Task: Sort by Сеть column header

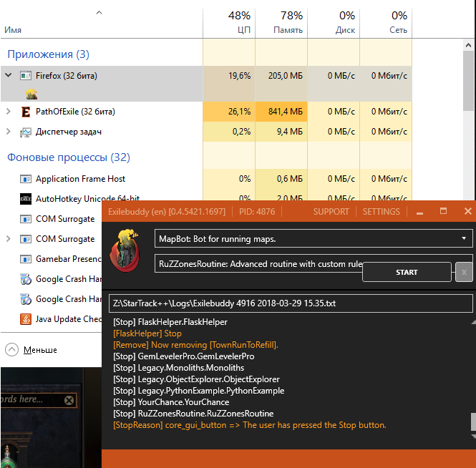Action: pyautogui.click(x=398, y=30)
